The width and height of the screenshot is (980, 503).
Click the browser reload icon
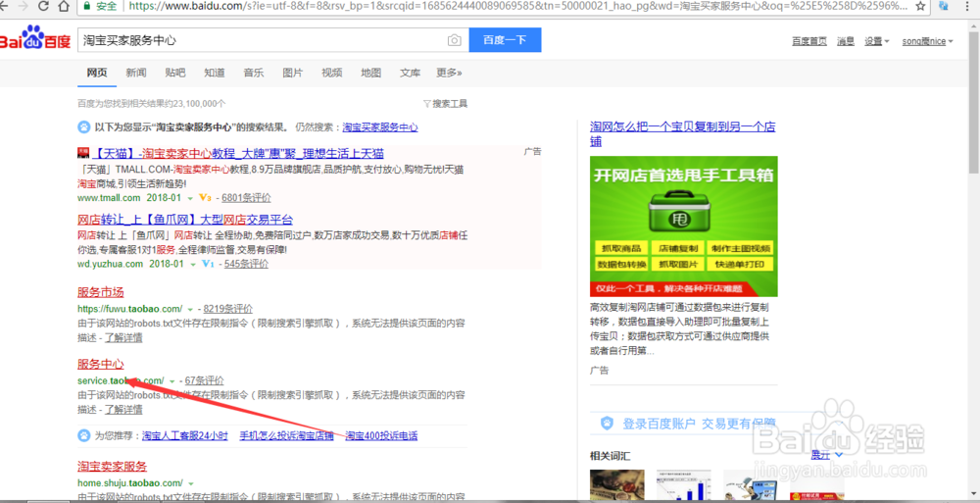pyautogui.click(x=43, y=6)
